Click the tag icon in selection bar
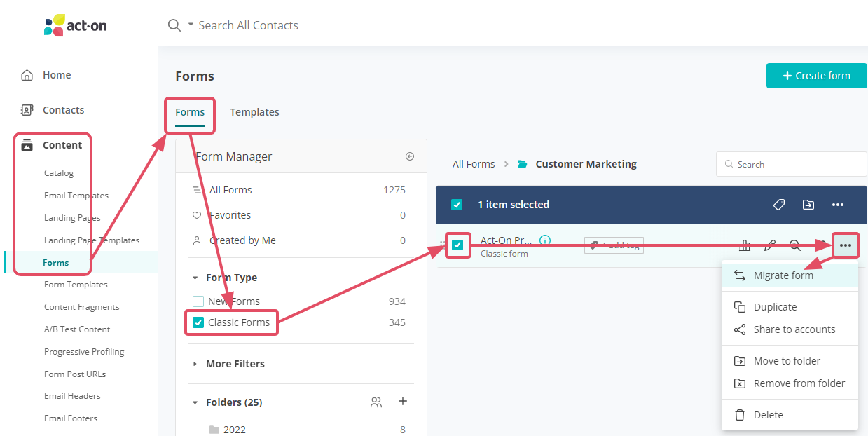 click(x=779, y=205)
